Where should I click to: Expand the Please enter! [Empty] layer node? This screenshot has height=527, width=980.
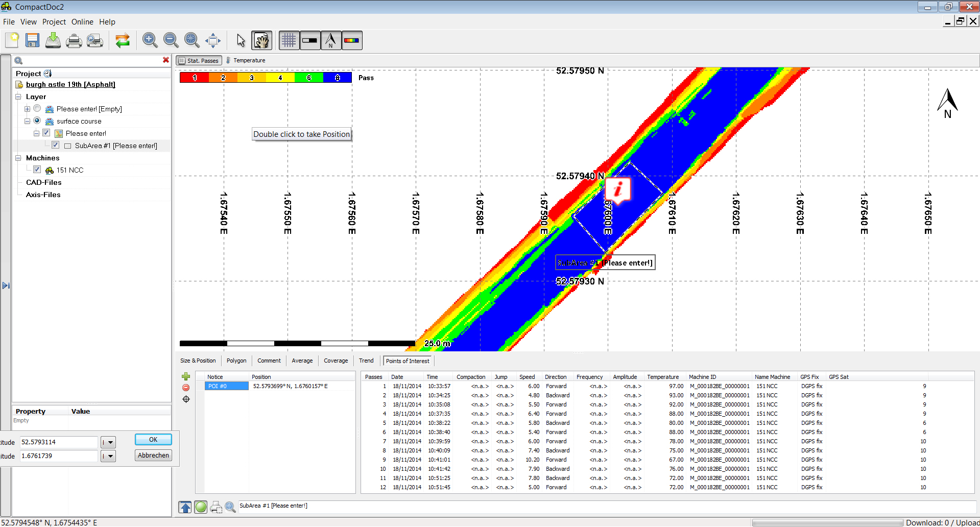click(28, 109)
